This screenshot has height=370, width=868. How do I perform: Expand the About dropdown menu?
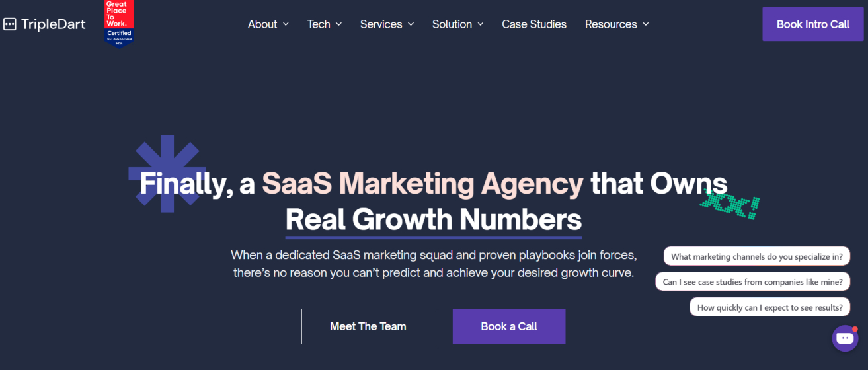point(268,24)
